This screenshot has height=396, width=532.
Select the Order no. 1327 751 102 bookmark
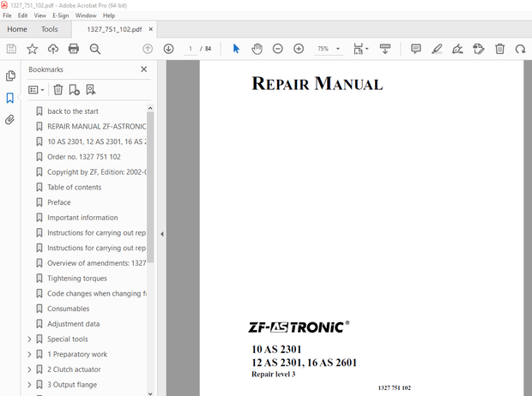pos(84,157)
